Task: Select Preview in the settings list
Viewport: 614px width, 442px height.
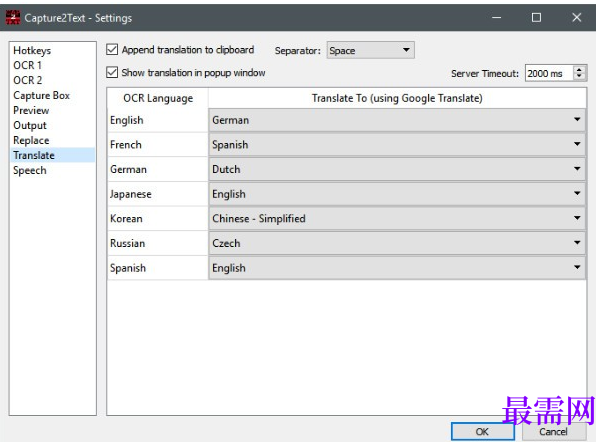Action: coord(52,110)
